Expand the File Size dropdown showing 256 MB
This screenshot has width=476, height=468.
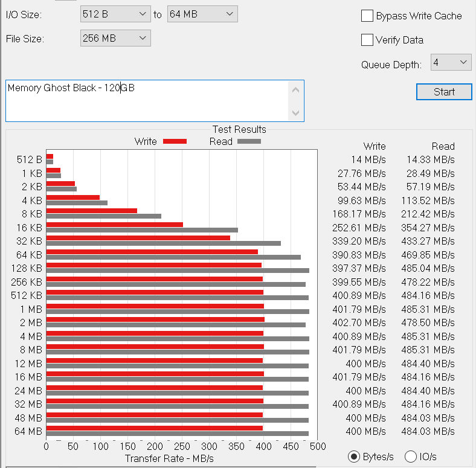pyautogui.click(x=115, y=38)
